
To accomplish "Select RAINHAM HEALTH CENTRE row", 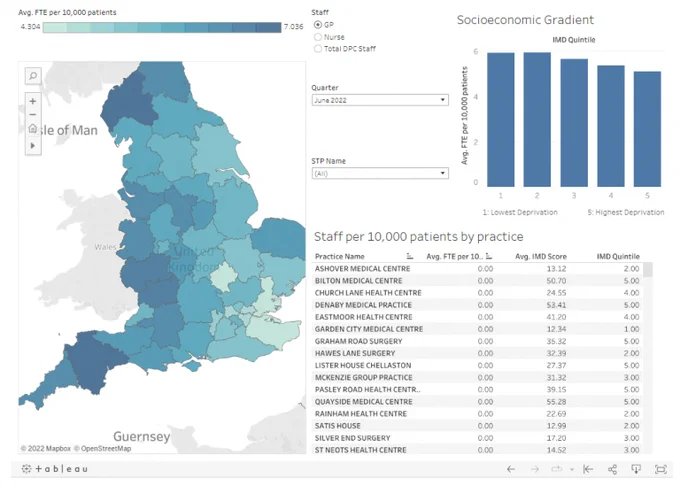I will pyautogui.click(x=477, y=414).
